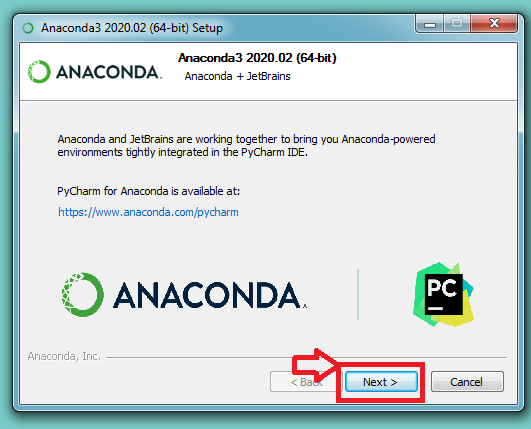The width and height of the screenshot is (531, 429).
Task: Click the PyCharm for Anaconda is available text
Action: pyautogui.click(x=148, y=191)
